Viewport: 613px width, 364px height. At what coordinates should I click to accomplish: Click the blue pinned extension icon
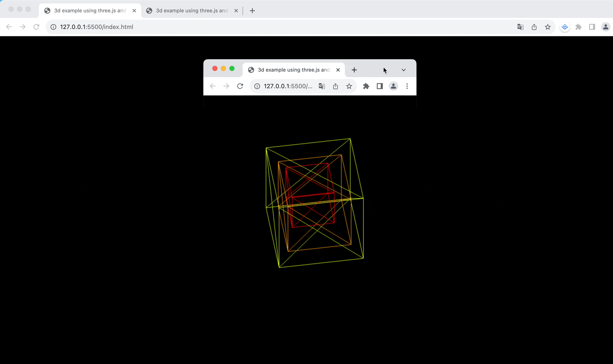(x=564, y=26)
